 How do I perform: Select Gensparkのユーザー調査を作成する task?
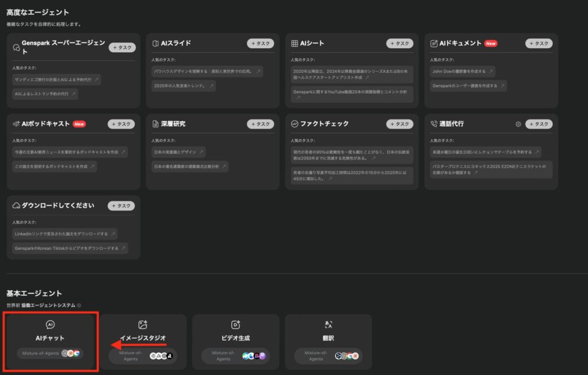point(469,86)
